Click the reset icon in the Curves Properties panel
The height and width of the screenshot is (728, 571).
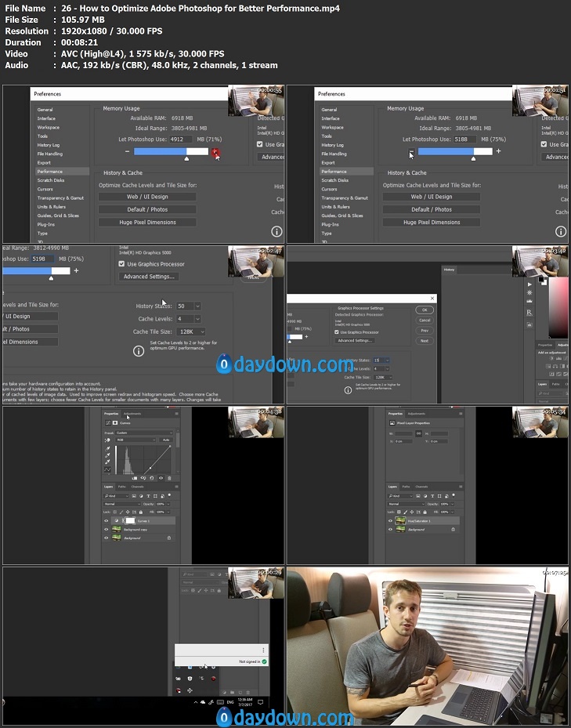[152, 478]
